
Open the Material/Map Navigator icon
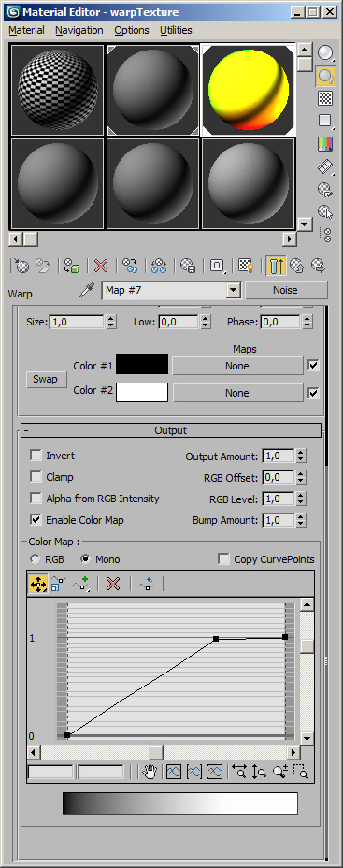tap(325, 234)
